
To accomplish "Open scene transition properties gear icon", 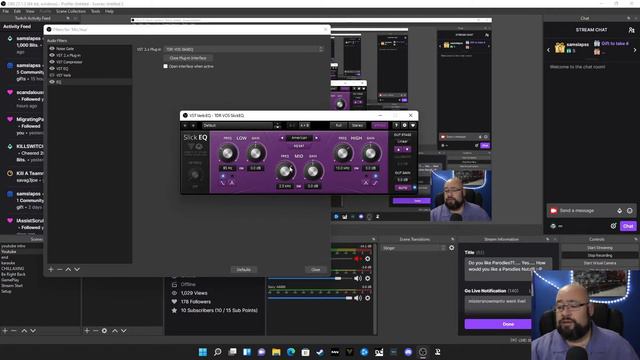I will pos(451,248).
